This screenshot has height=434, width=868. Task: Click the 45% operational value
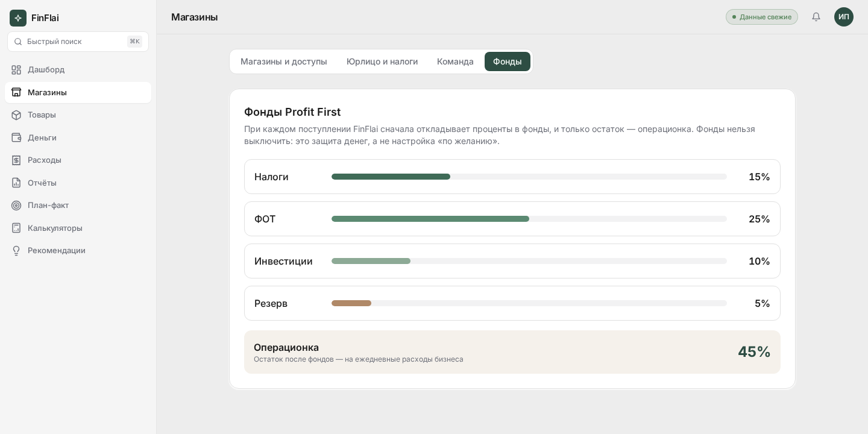click(754, 352)
